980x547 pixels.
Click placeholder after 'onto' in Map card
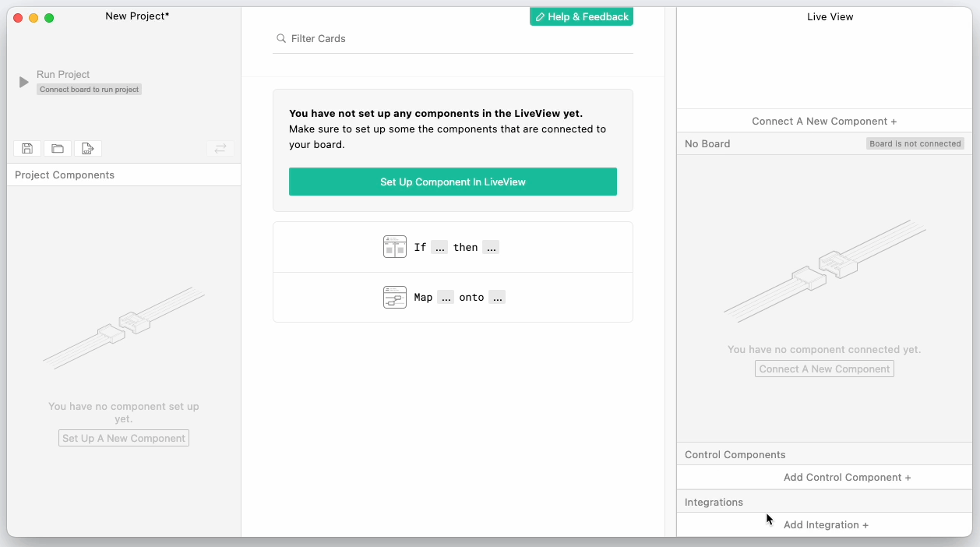click(497, 297)
